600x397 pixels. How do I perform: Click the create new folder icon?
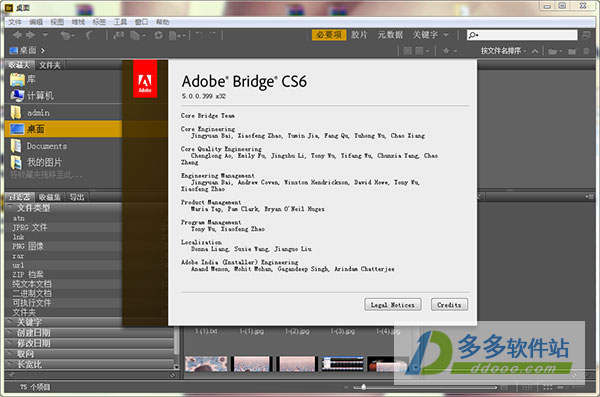tap(572, 51)
